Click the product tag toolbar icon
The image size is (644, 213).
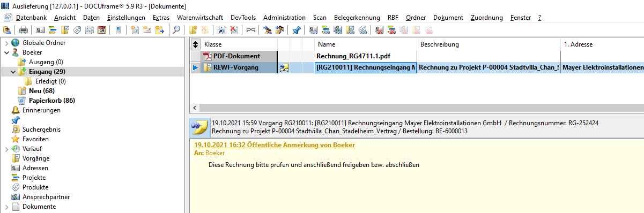point(77,31)
